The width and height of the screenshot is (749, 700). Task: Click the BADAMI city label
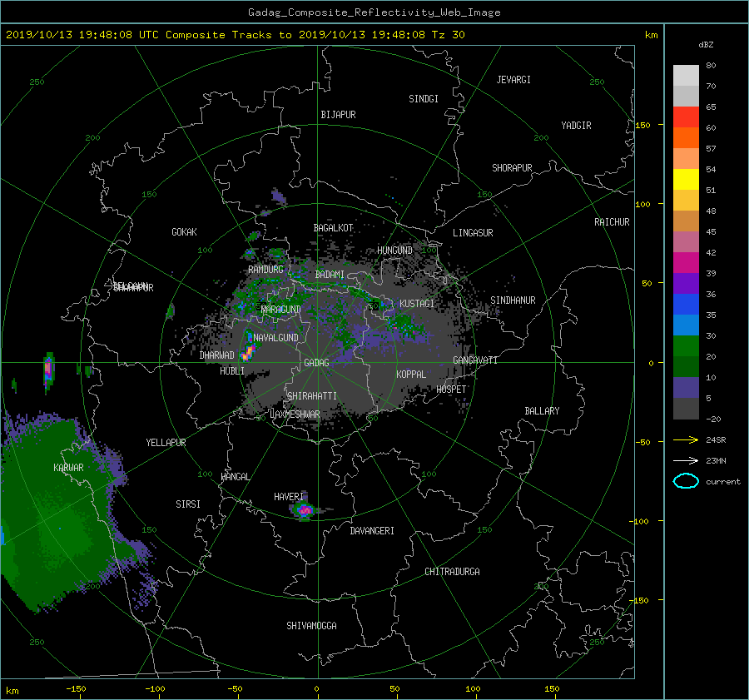point(330,275)
